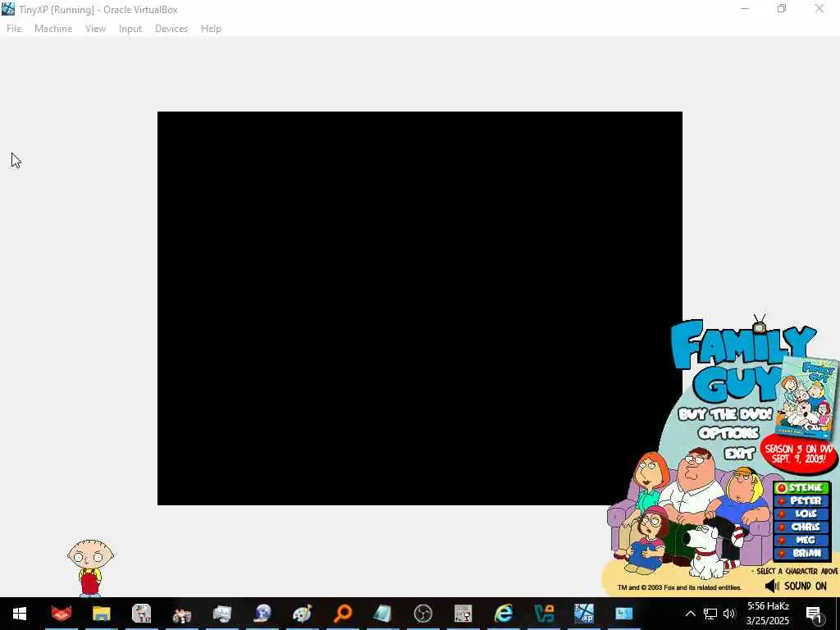The image size is (840, 630).
Task: Open the paint palette taskbar icon
Action: [x=302, y=614]
